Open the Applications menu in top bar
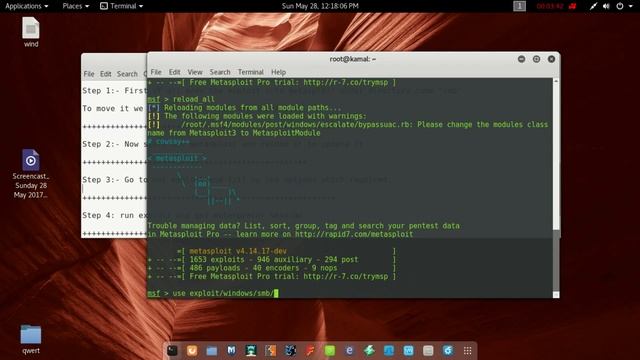This screenshot has height=360, width=640. pos(27,6)
